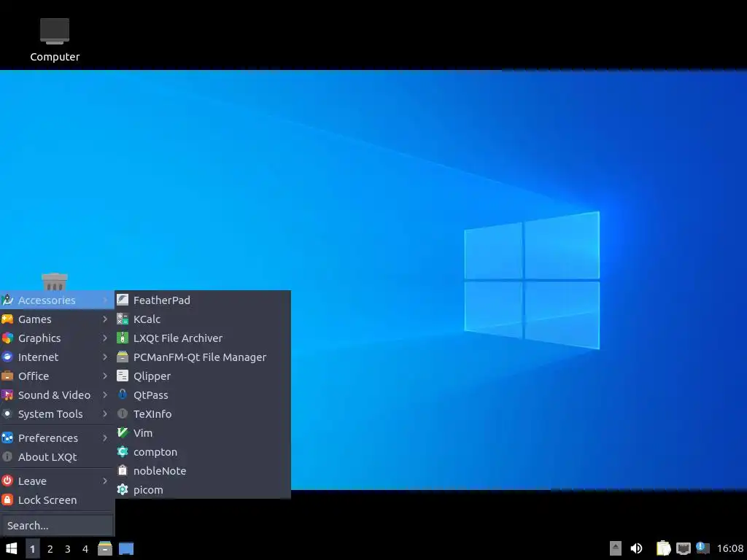Open PCManFM-Qt File Manager
Image resolution: width=747 pixels, height=560 pixels.
(x=203, y=357)
